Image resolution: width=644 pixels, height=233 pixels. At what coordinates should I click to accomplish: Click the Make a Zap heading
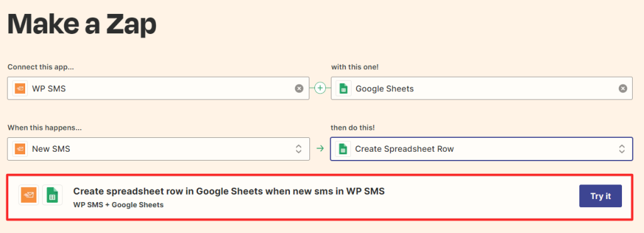click(82, 25)
